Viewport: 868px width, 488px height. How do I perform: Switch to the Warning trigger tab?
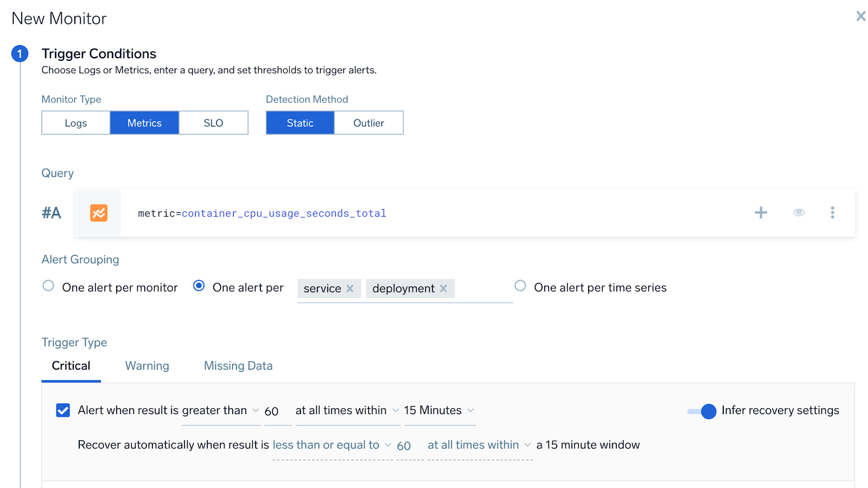pos(147,366)
